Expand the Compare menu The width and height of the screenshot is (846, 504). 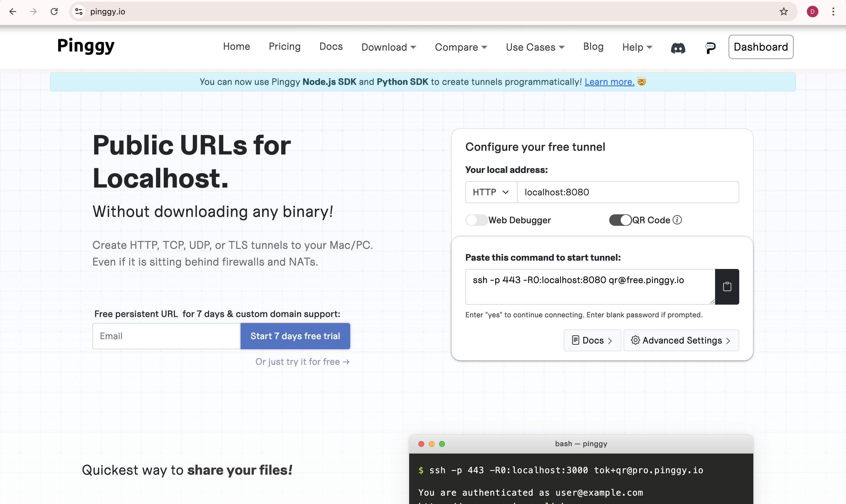461,47
